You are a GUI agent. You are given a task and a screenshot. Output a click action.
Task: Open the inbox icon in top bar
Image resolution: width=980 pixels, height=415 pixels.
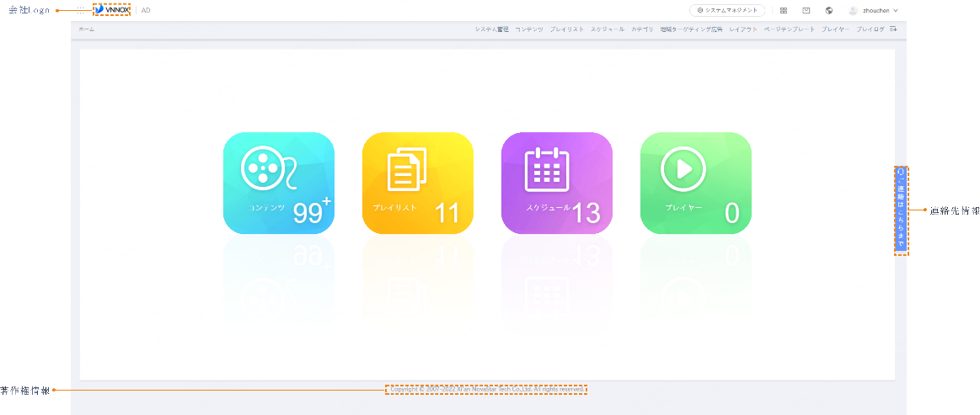click(x=806, y=11)
